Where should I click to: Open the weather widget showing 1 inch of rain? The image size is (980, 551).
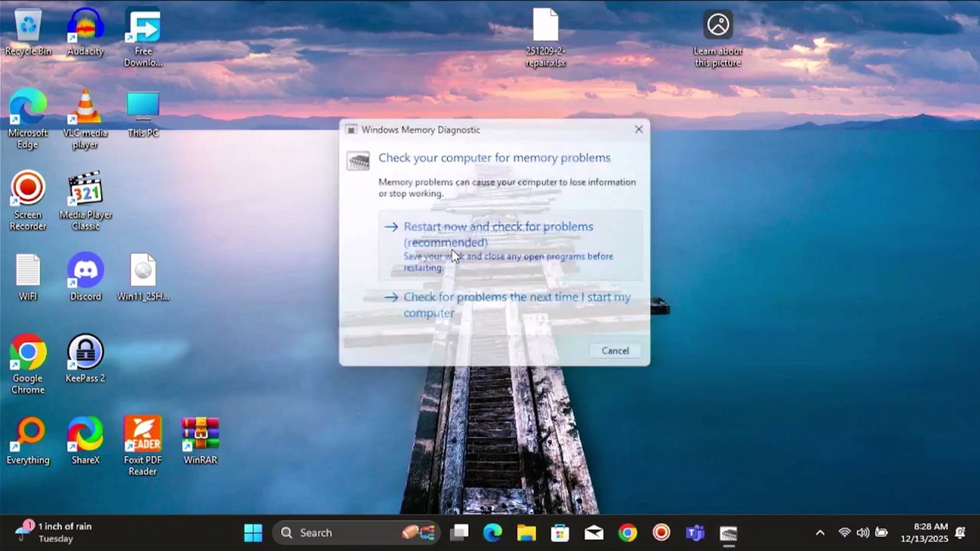[x=54, y=533]
